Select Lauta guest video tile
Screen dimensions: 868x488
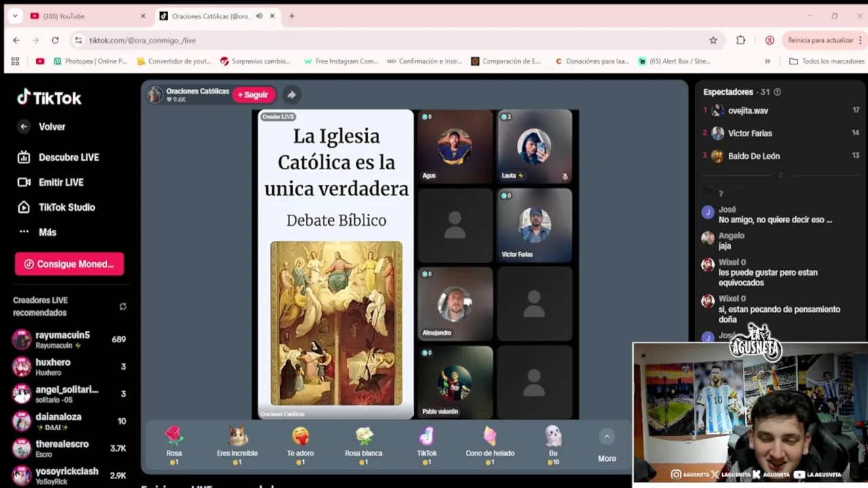click(534, 146)
